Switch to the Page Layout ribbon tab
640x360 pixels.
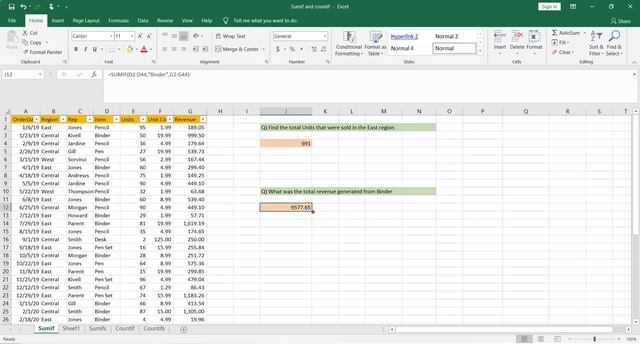(x=86, y=20)
